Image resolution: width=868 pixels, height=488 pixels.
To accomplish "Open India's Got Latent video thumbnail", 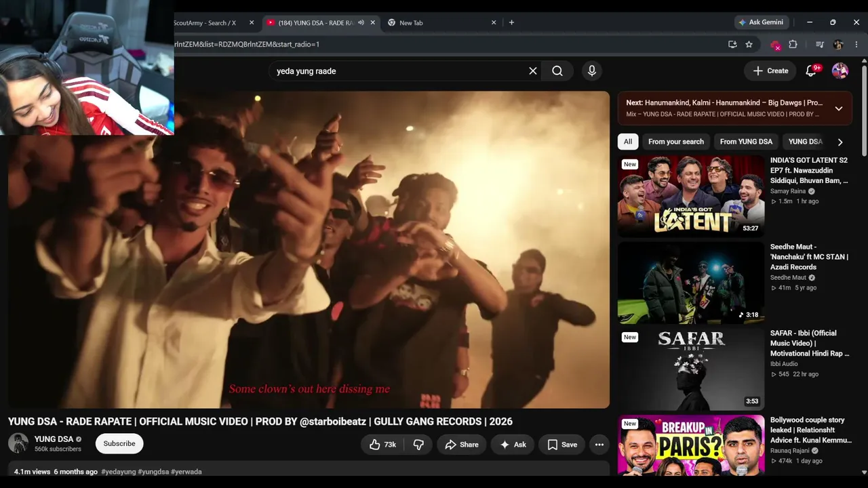I will click(x=691, y=195).
